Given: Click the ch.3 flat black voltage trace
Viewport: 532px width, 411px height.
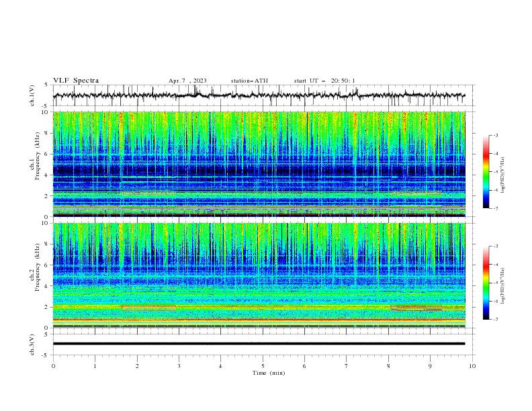Looking at the screenshot, I should coord(259,344).
